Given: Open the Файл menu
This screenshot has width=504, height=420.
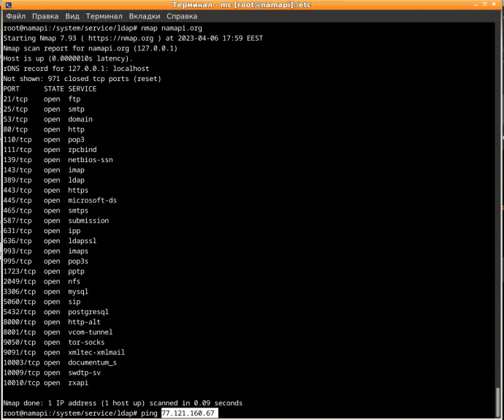Looking at the screenshot, I should [15, 15].
